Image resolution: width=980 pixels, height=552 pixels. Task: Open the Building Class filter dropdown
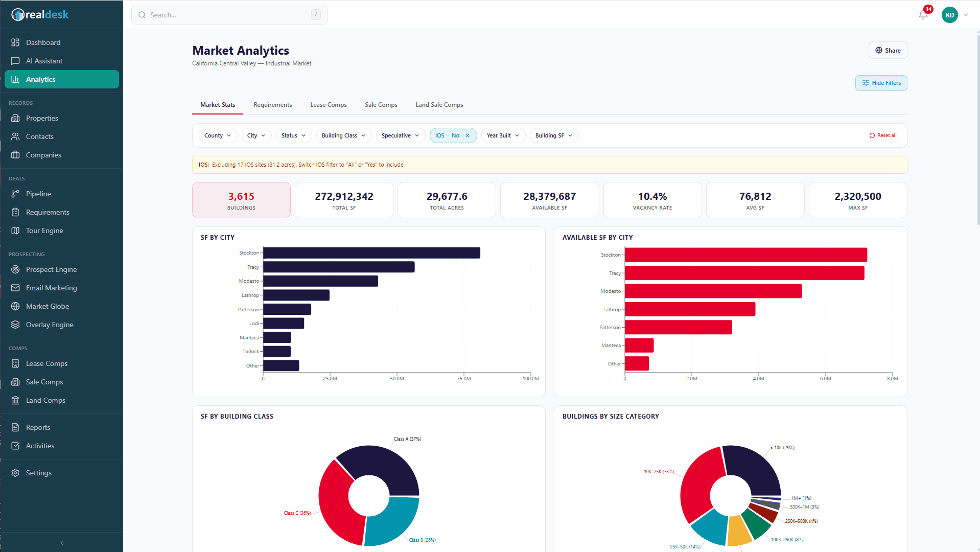coord(344,135)
